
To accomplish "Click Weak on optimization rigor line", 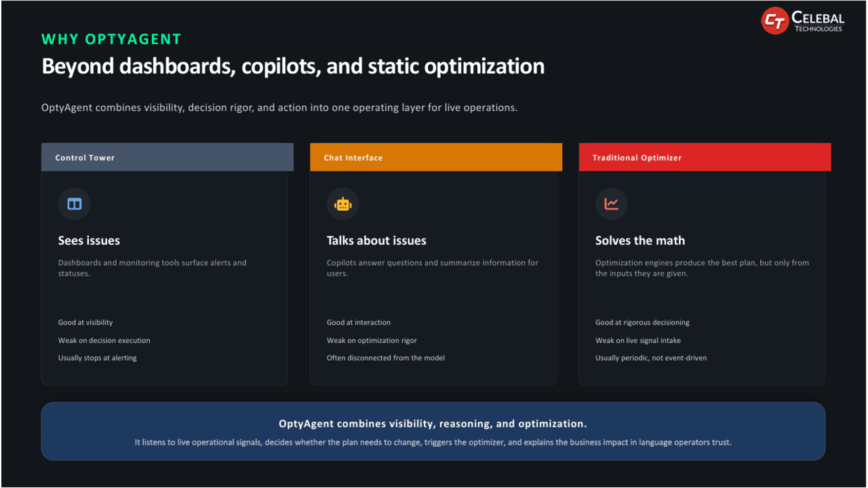I will click(x=372, y=340).
